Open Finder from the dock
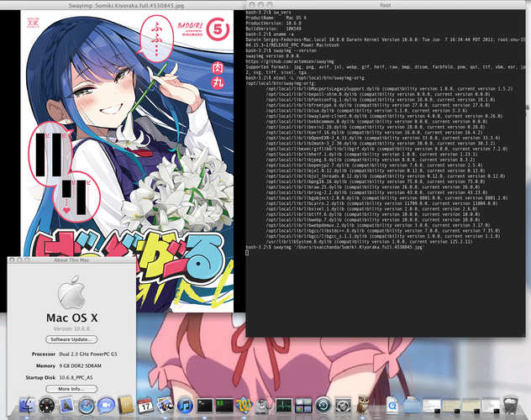 (x=27, y=404)
